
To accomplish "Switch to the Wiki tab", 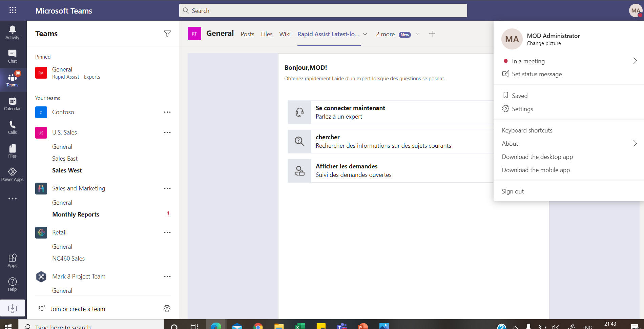I will (285, 34).
